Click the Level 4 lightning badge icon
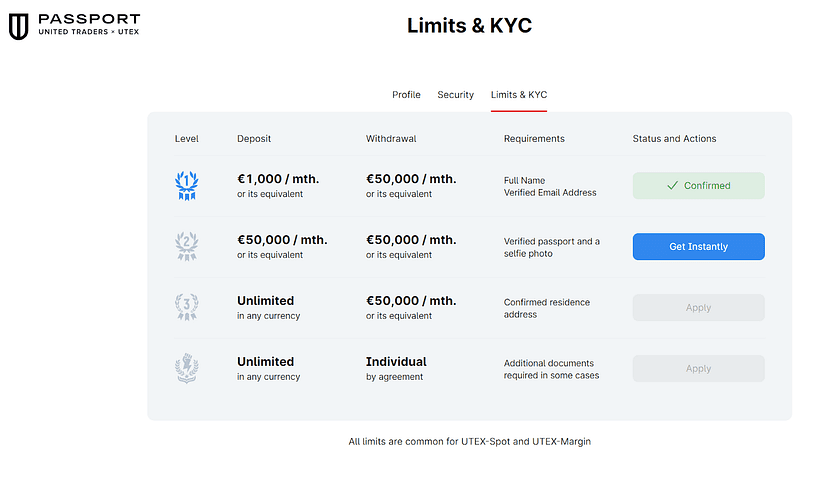828x480 pixels. pyautogui.click(x=186, y=368)
